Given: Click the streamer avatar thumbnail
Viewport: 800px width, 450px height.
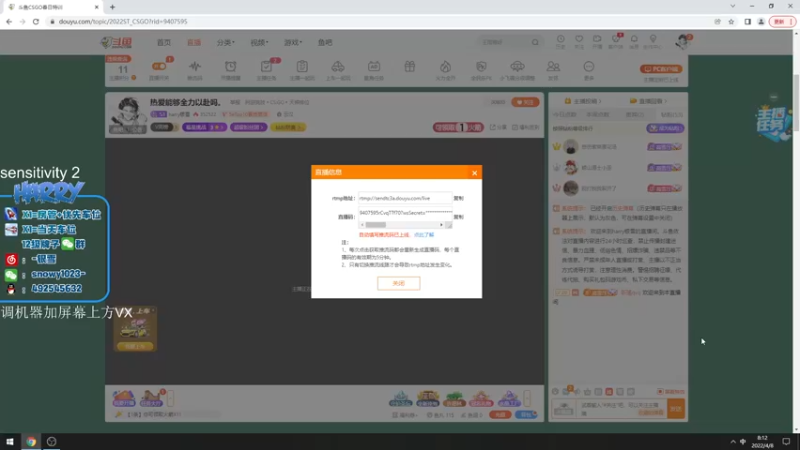Looking at the screenshot, I should [x=128, y=114].
